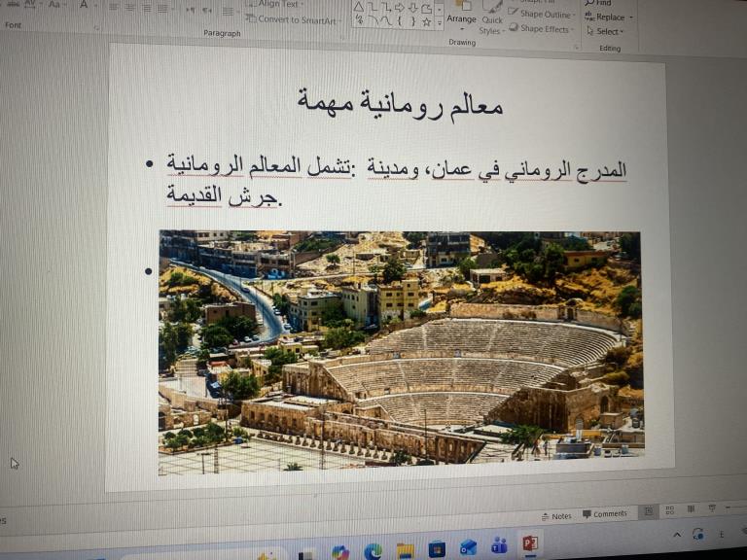Image resolution: width=747 pixels, height=560 pixels.
Task: Click the PowerPoint icon in taskbar
Action: (x=530, y=543)
